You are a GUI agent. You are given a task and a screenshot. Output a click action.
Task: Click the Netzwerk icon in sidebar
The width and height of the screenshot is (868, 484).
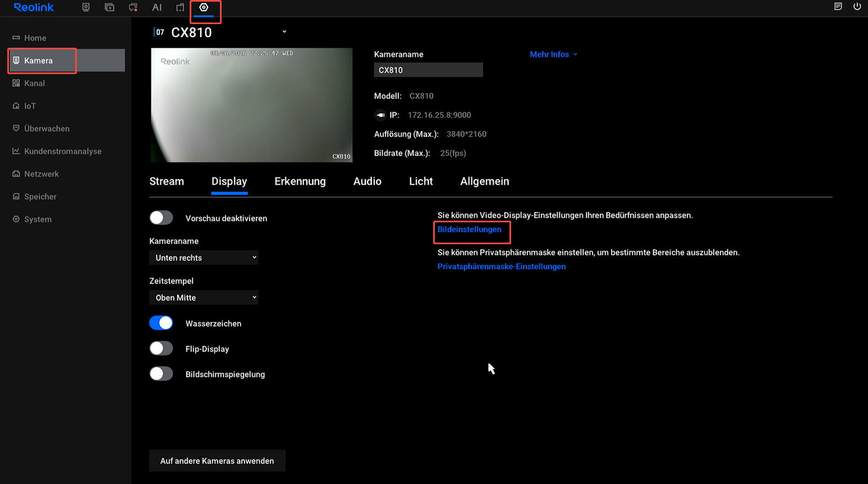tap(16, 173)
